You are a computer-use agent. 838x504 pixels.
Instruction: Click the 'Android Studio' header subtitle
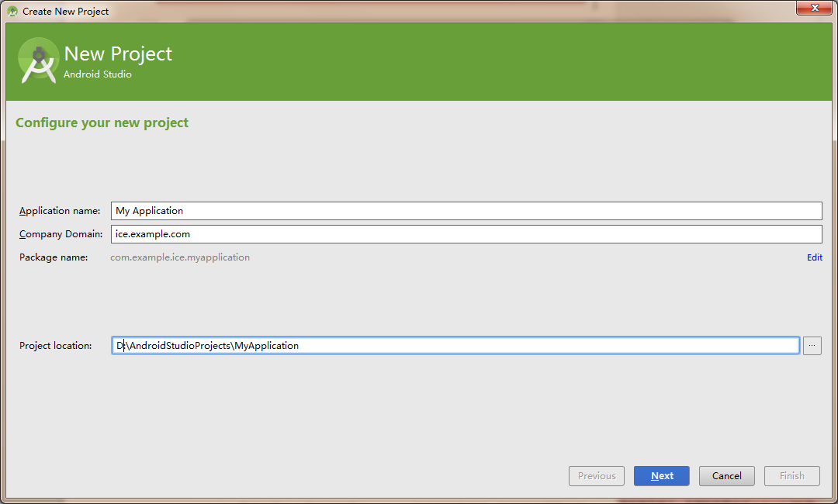97,74
